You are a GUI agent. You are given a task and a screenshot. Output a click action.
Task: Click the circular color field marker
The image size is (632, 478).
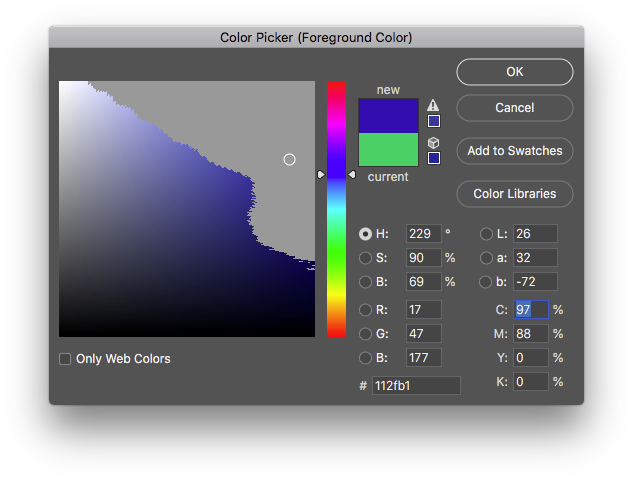(290, 159)
